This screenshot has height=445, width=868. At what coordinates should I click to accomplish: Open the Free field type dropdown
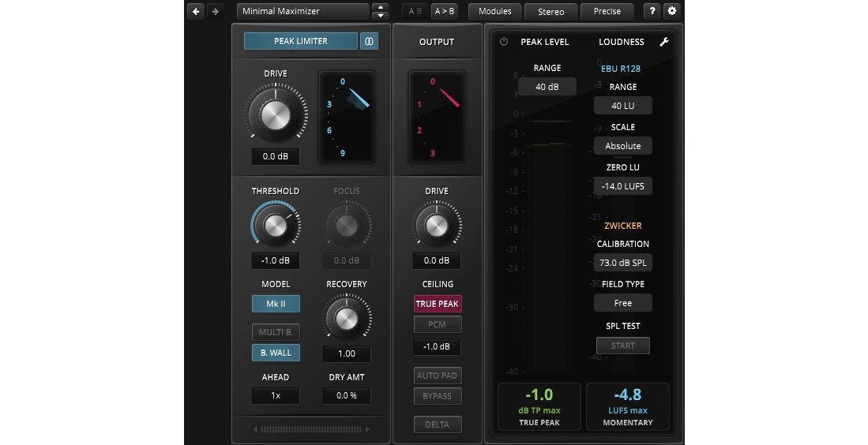click(x=623, y=303)
